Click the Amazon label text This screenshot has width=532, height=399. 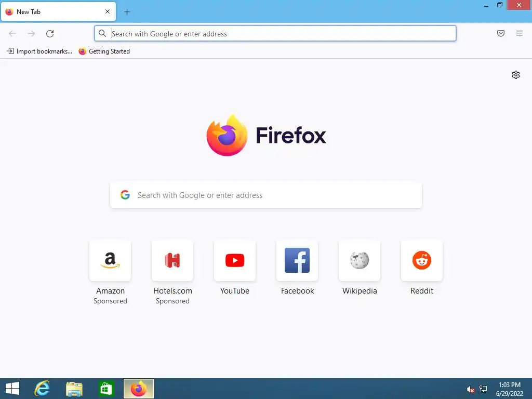pos(110,291)
